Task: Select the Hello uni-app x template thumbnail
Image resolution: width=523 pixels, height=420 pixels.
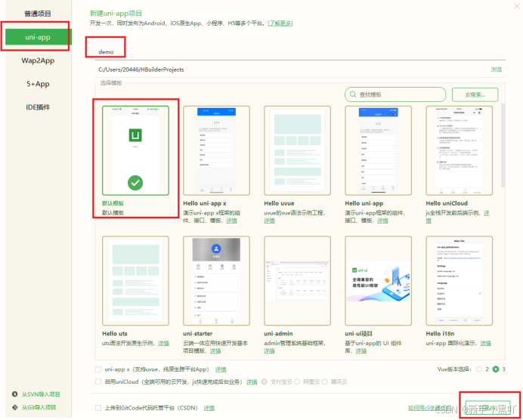Action: click(216, 150)
